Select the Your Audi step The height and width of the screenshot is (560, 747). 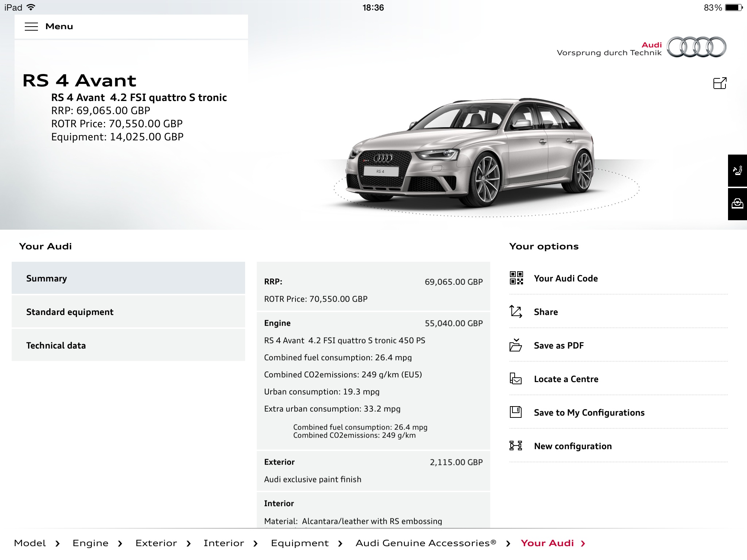pyautogui.click(x=547, y=543)
